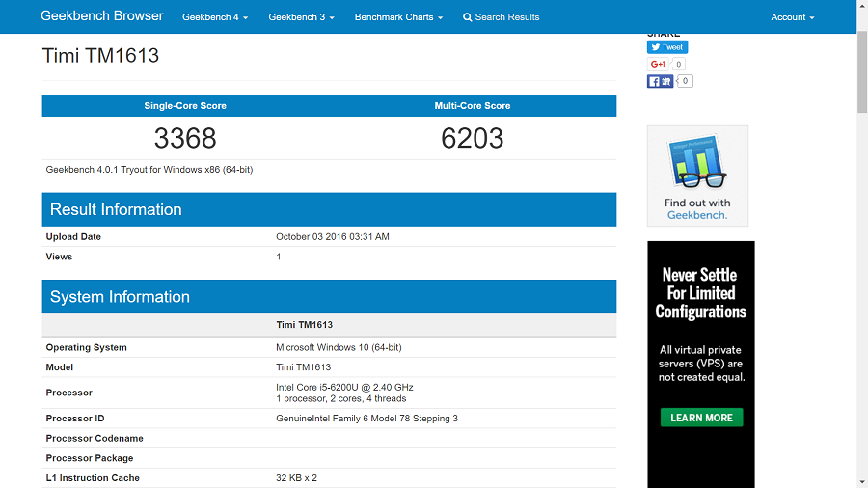The height and width of the screenshot is (488, 868).
Task: Follow the 'Geekbench.' link in the ad
Action: pyautogui.click(x=697, y=215)
